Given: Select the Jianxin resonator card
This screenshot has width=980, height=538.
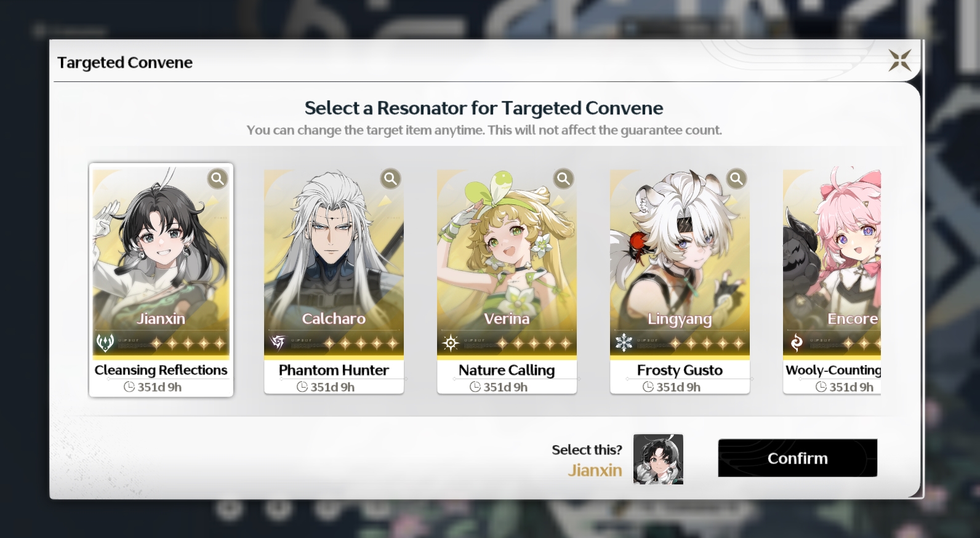Looking at the screenshot, I should (x=161, y=280).
